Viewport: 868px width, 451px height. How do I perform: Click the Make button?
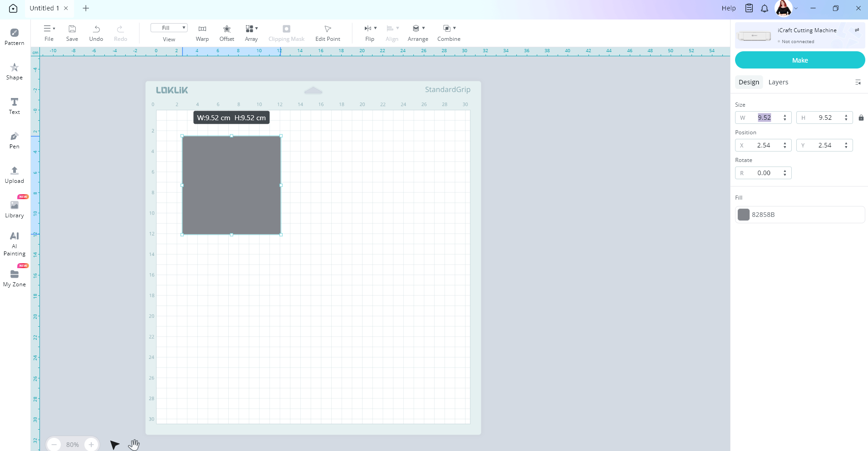(x=799, y=60)
